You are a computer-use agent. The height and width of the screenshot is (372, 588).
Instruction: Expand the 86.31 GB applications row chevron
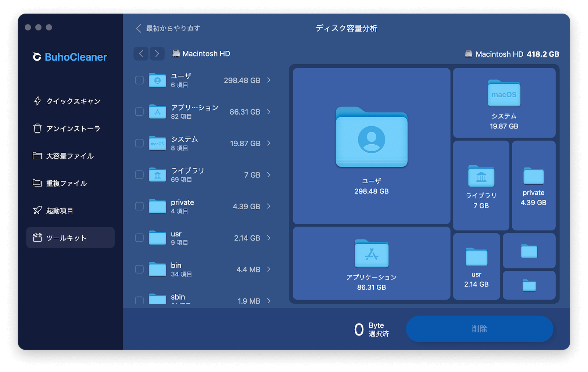click(x=269, y=112)
